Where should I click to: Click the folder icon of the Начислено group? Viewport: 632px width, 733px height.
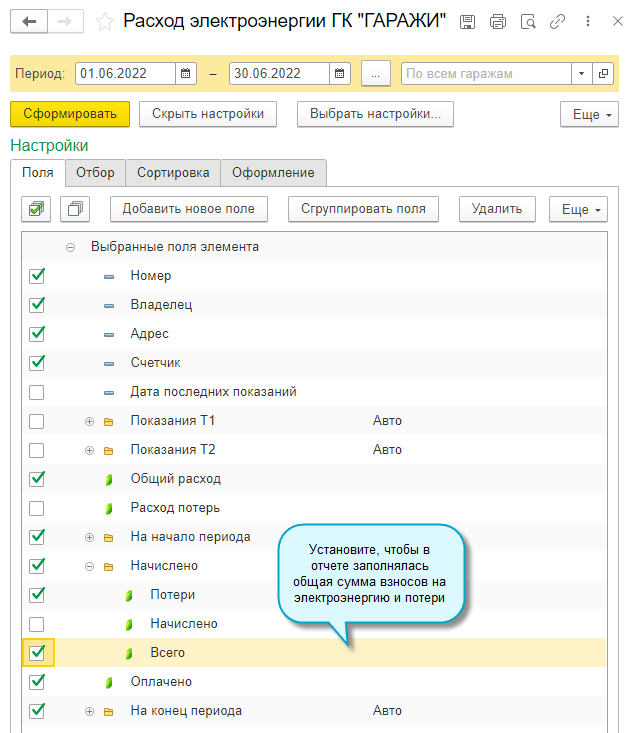pyautogui.click(x=108, y=567)
